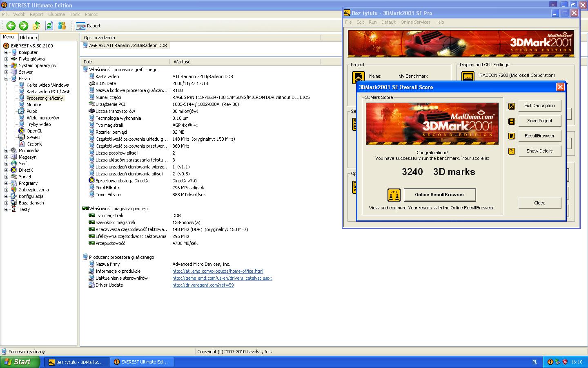This screenshot has width=588, height=368.
Task: Click the save diskette icon next to Save Project
Action: point(511,121)
